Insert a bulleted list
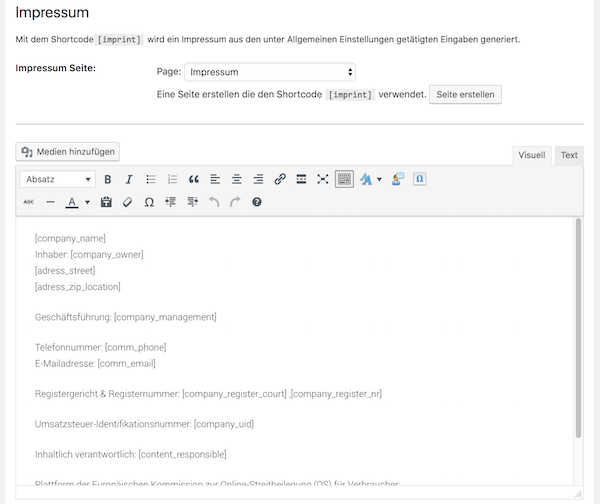600x504 pixels. 151,179
